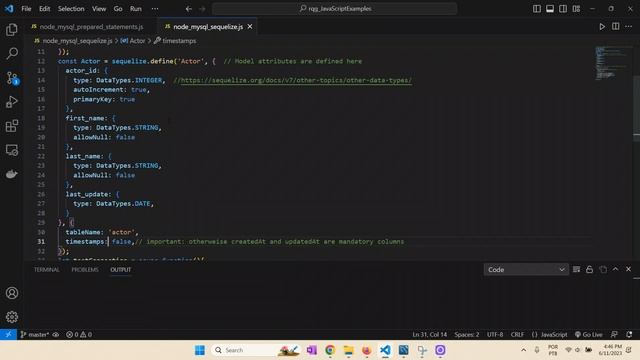Click the code minimap
This screenshot has width=640, height=360.
611,63
